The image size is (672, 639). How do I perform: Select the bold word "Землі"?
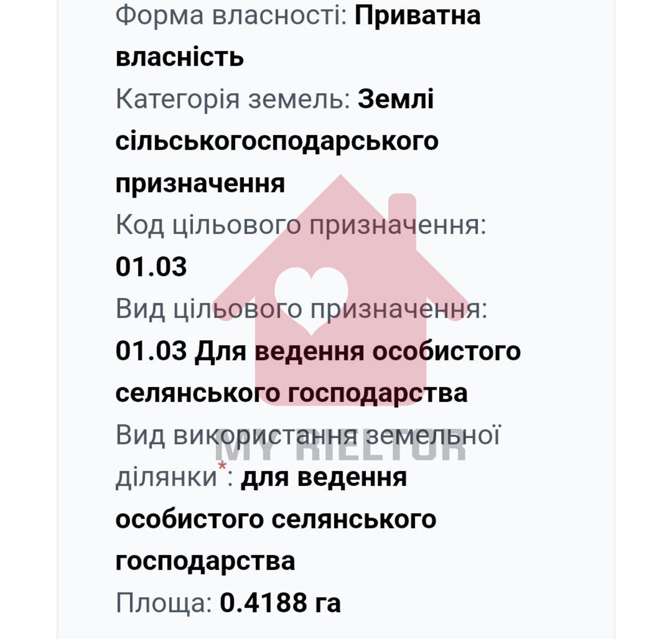point(396,100)
